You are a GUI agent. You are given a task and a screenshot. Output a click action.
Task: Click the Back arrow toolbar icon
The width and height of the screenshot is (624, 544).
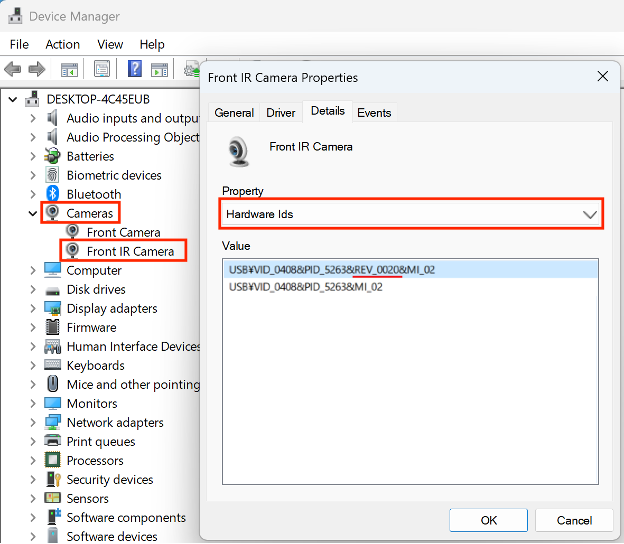[13, 69]
